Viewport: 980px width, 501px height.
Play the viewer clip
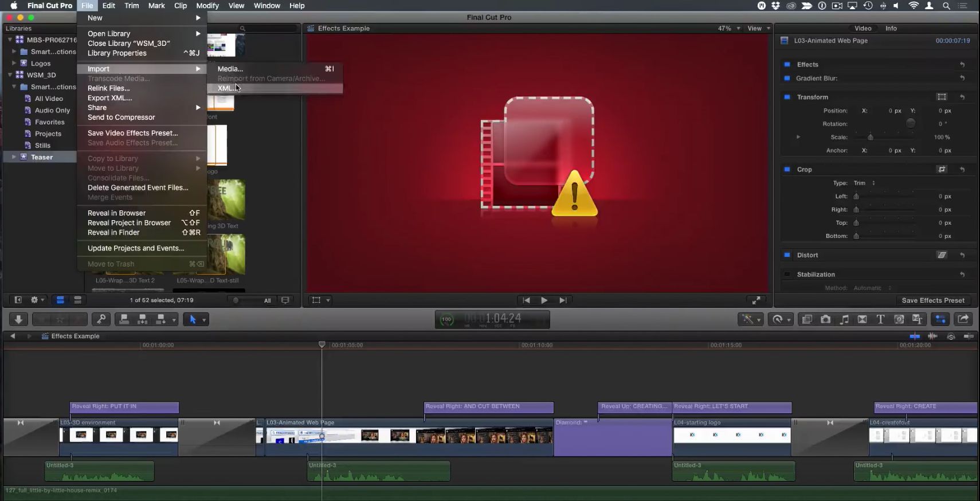tap(544, 300)
